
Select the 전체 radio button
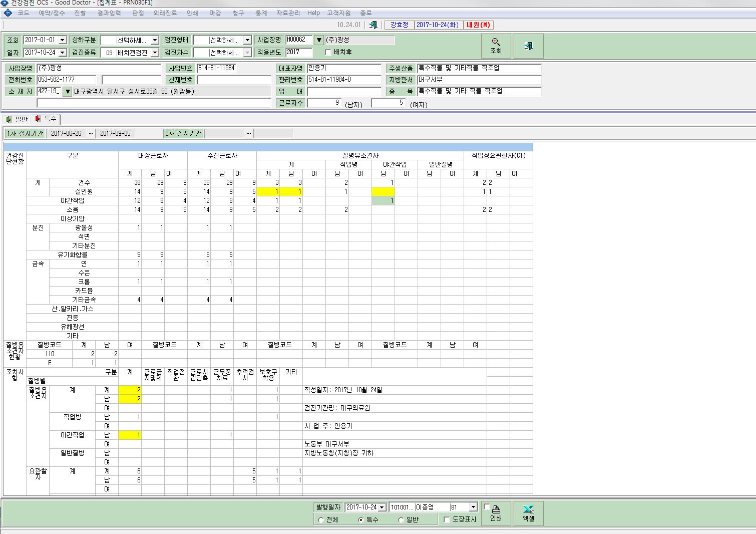(321, 520)
